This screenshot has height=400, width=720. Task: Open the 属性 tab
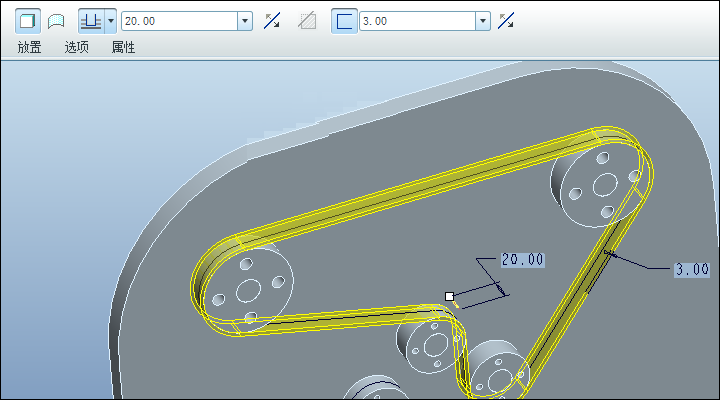pos(124,47)
